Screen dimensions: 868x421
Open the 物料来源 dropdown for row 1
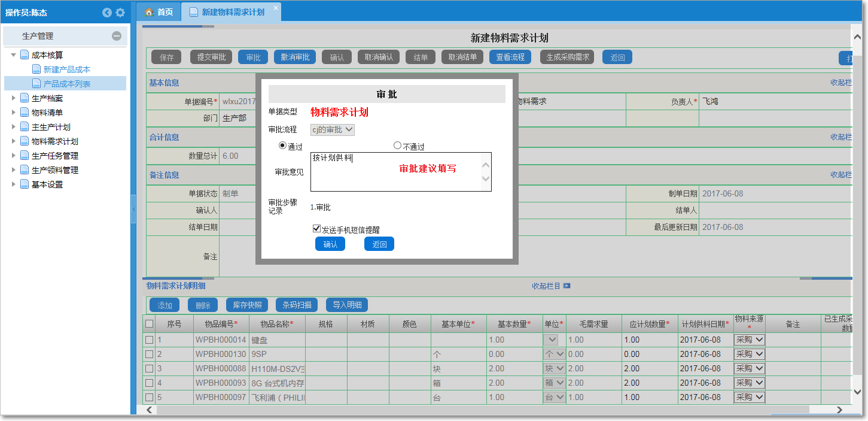pyautogui.click(x=748, y=340)
